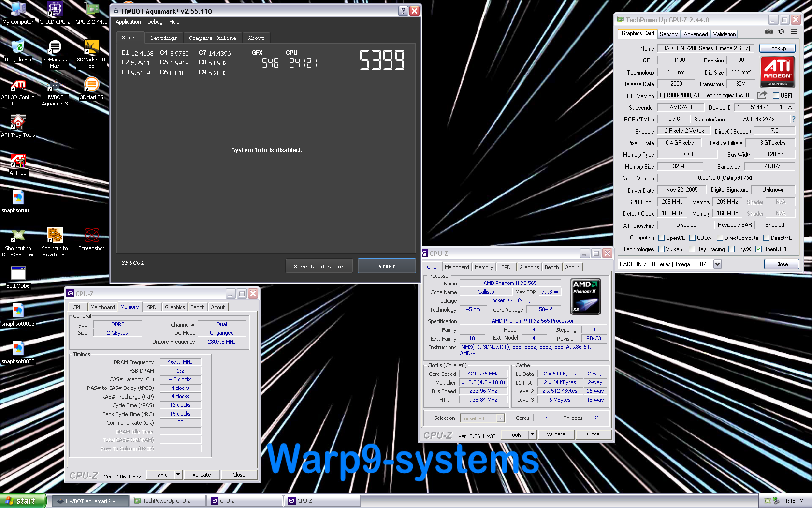Expand the GPU-Z graphics card selection dropdown
This screenshot has height=508, width=812.
coord(717,264)
